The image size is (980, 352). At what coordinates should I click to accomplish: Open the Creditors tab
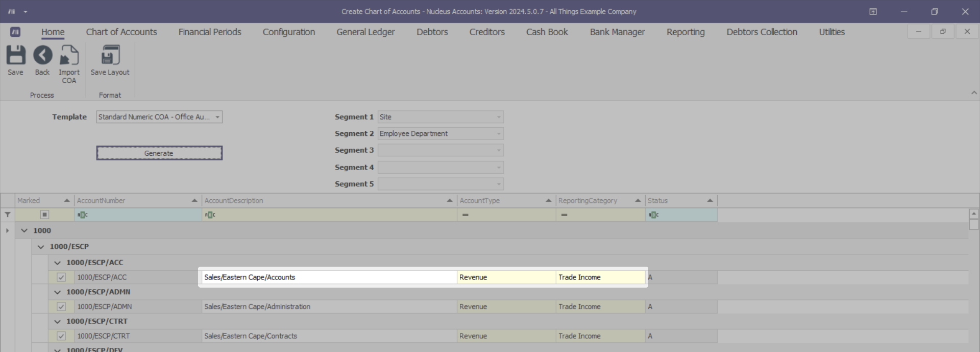pos(487,32)
